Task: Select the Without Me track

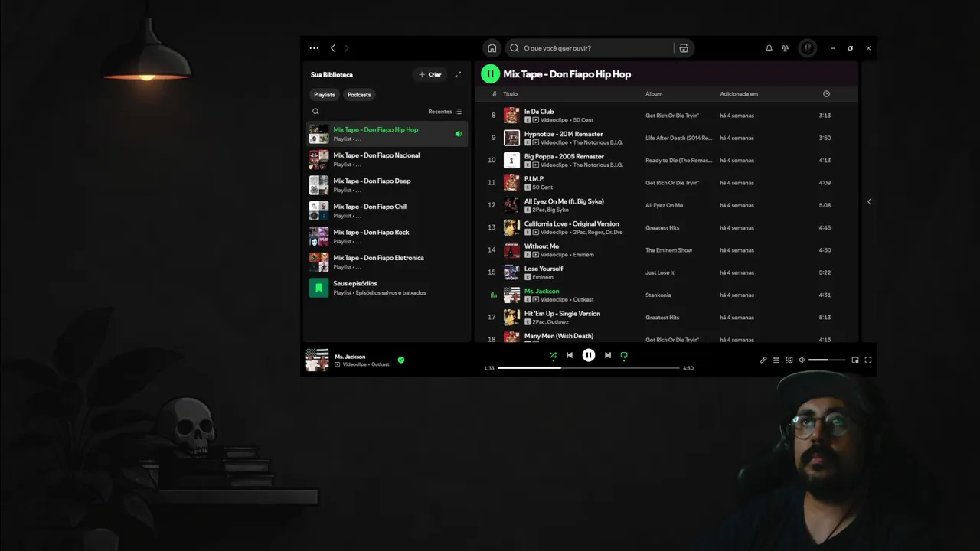Action: [x=542, y=246]
